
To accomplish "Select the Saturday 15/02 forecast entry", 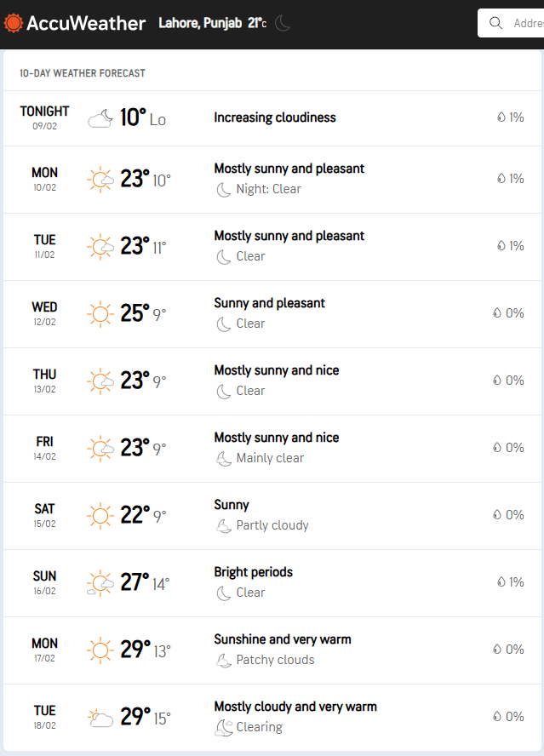I will (272, 516).
